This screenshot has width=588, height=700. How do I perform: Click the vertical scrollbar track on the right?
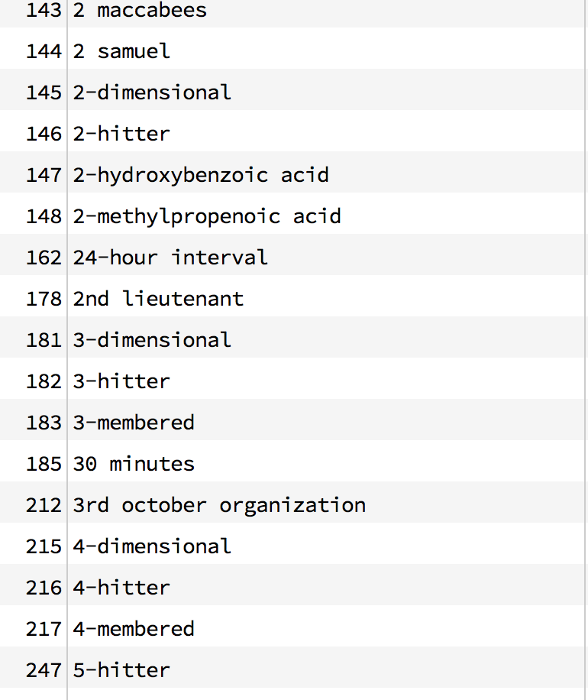[586, 350]
